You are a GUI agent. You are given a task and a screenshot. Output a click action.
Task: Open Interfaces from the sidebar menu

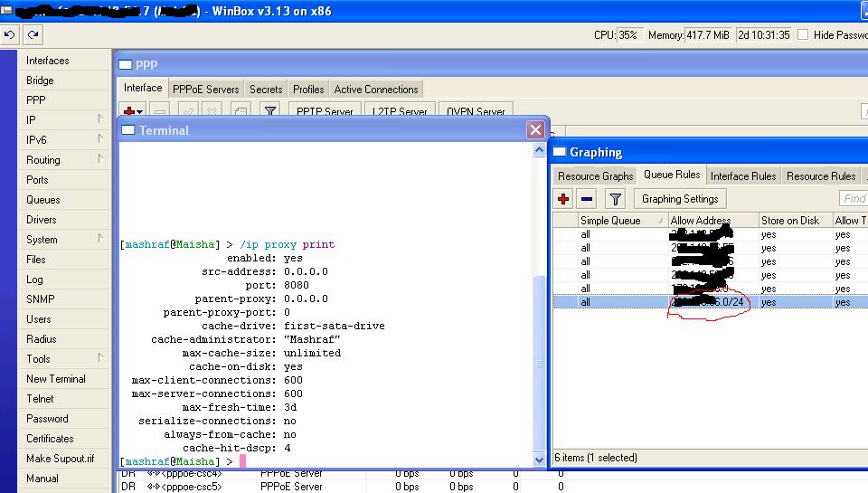pos(48,61)
